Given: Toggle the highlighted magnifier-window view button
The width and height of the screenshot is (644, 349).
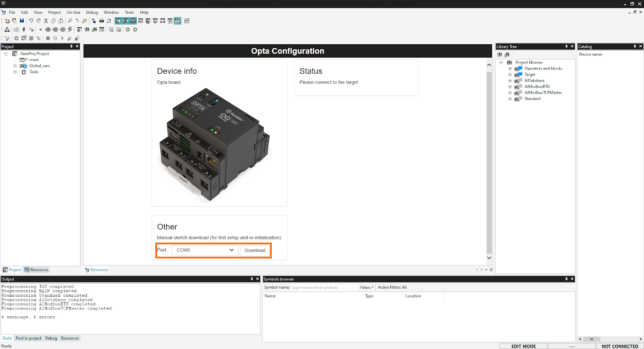Looking at the screenshot, I should [x=178, y=21].
